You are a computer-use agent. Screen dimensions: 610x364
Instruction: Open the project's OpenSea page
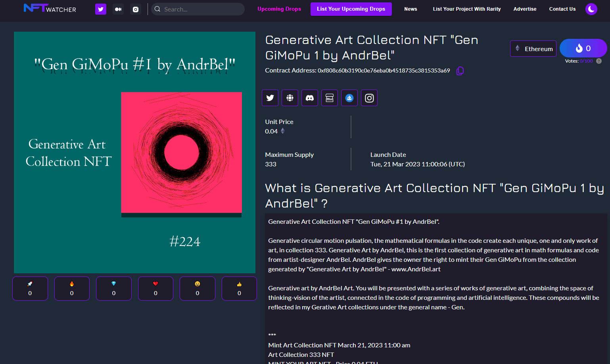tap(349, 98)
